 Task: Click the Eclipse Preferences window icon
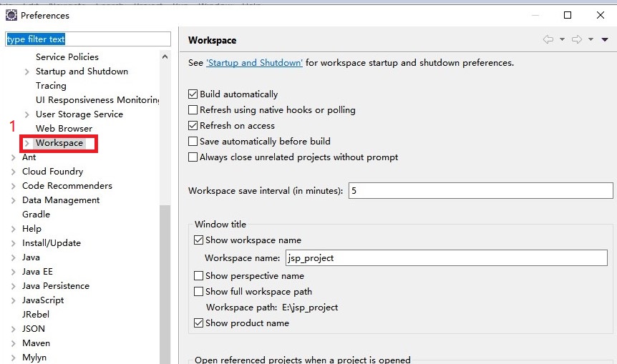point(11,15)
